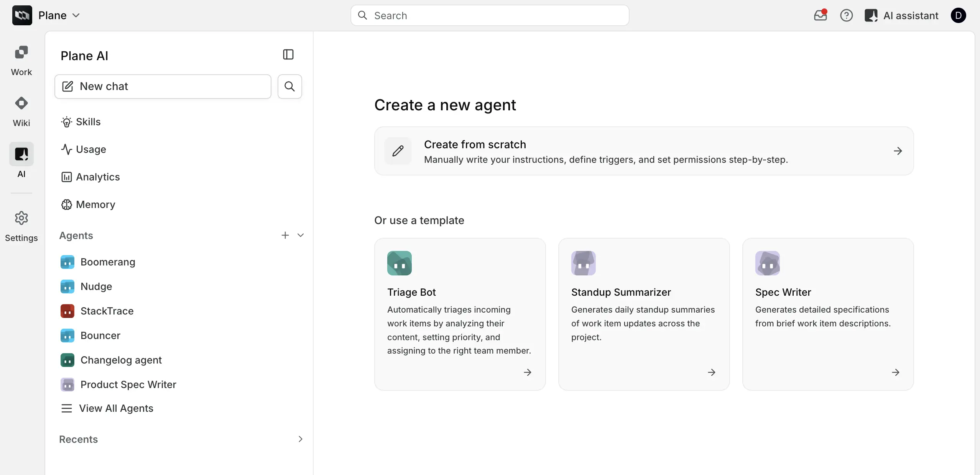Open the Changelog agent

(111, 360)
